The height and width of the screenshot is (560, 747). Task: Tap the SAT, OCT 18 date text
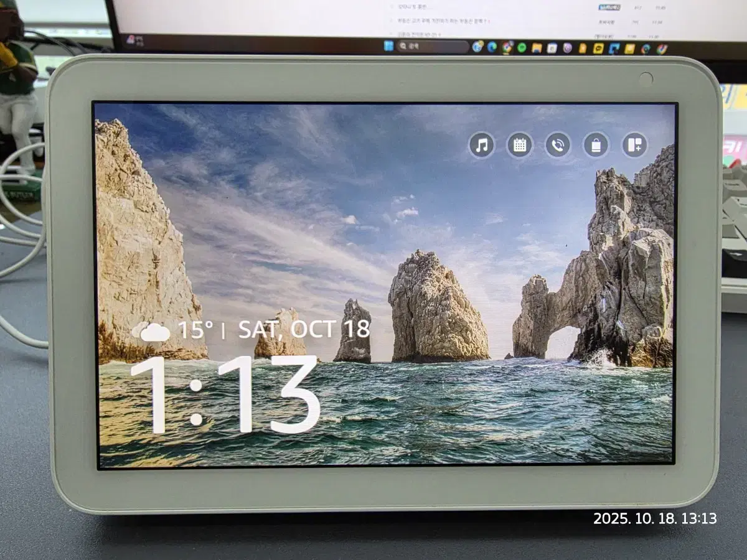pos(304,329)
